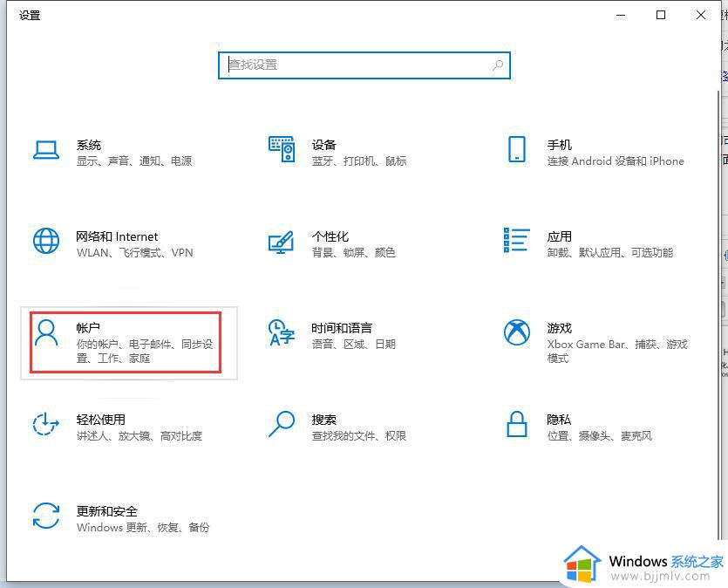The width and height of the screenshot is (728, 588).
Task: Click the text 卸载、默认应用、可选功能
Action: coord(610,253)
